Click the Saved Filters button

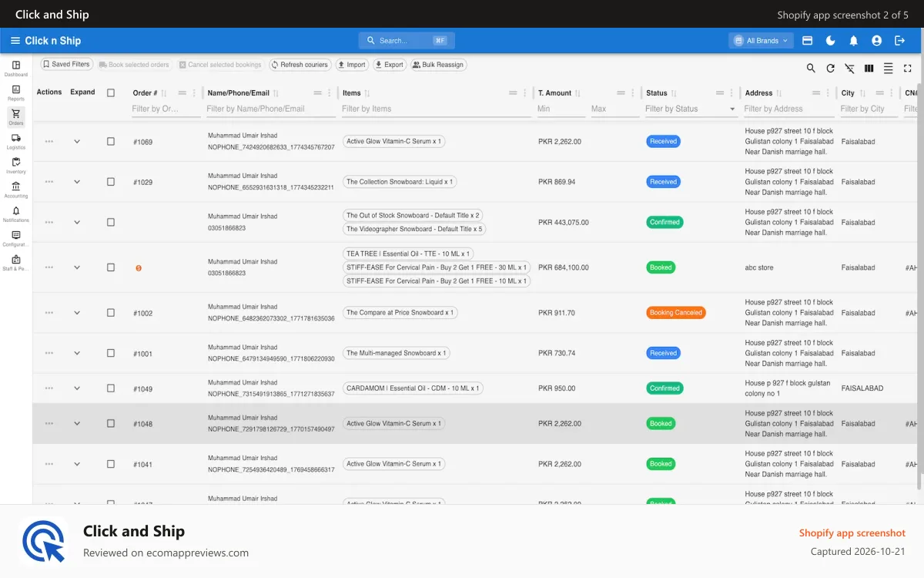click(x=67, y=65)
